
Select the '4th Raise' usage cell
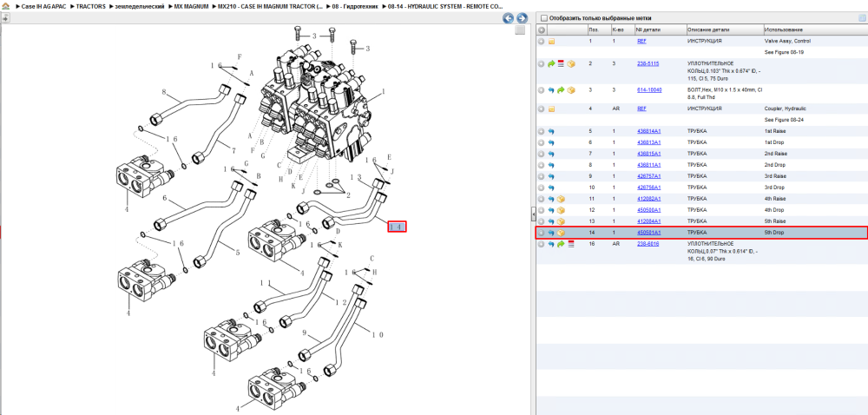(x=775, y=199)
